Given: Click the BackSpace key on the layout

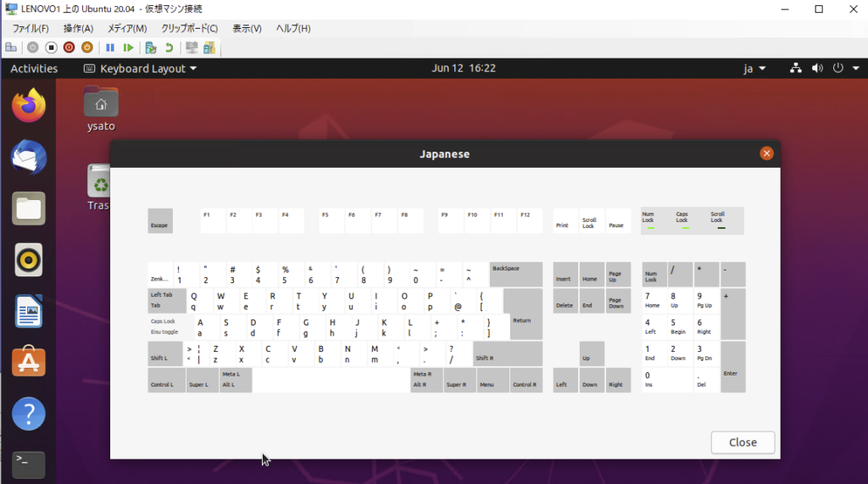Looking at the screenshot, I should (515, 274).
